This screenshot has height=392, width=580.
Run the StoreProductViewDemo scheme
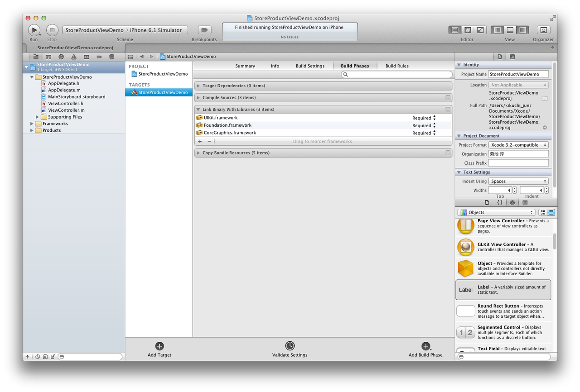[34, 30]
